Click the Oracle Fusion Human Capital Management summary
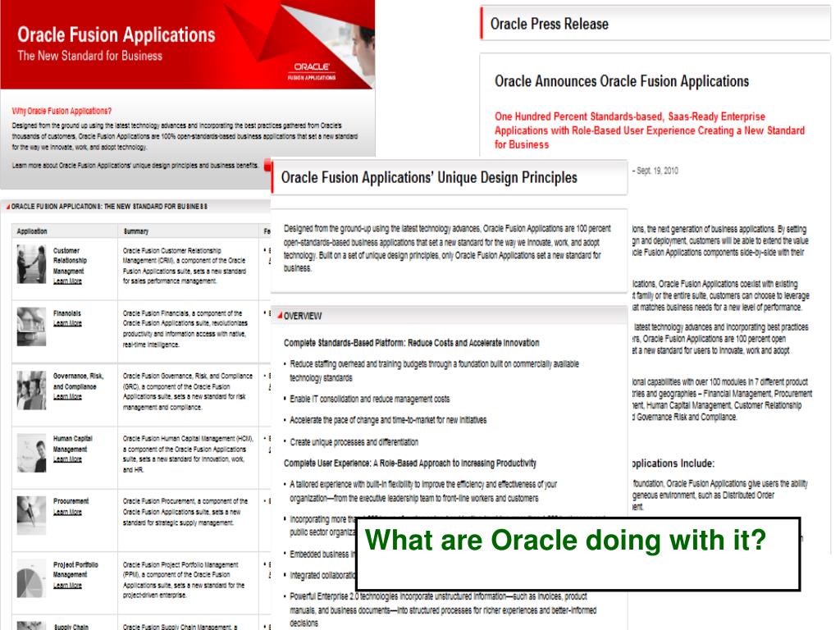The width and height of the screenshot is (840, 630). (188, 454)
